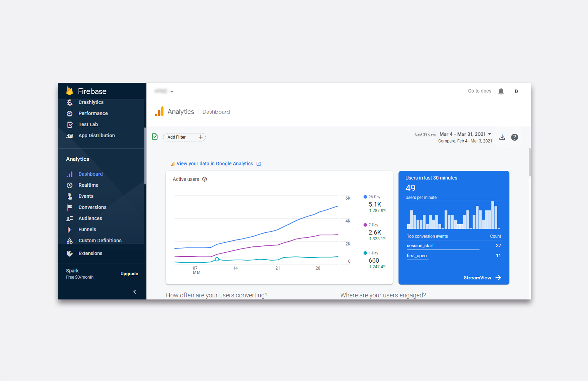This screenshot has height=381, width=588.
Task: Click the Crashlytics sidebar icon
Action: (70, 102)
